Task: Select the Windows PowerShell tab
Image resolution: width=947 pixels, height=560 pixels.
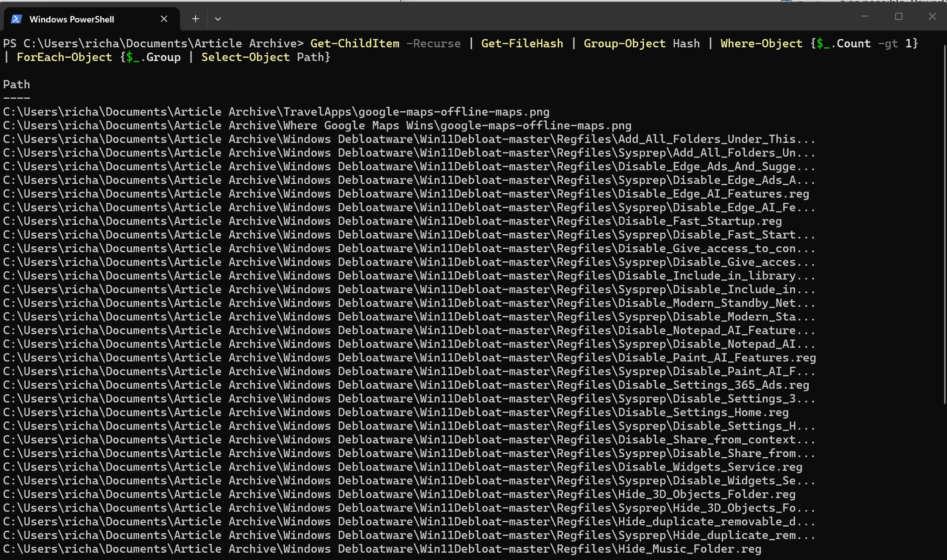Action: click(x=92, y=19)
